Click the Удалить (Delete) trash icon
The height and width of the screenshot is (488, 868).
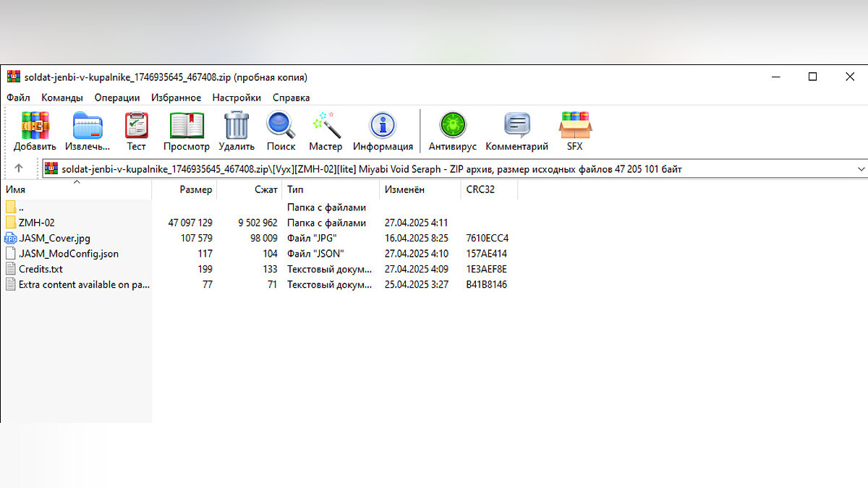click(x=237, y=126)
